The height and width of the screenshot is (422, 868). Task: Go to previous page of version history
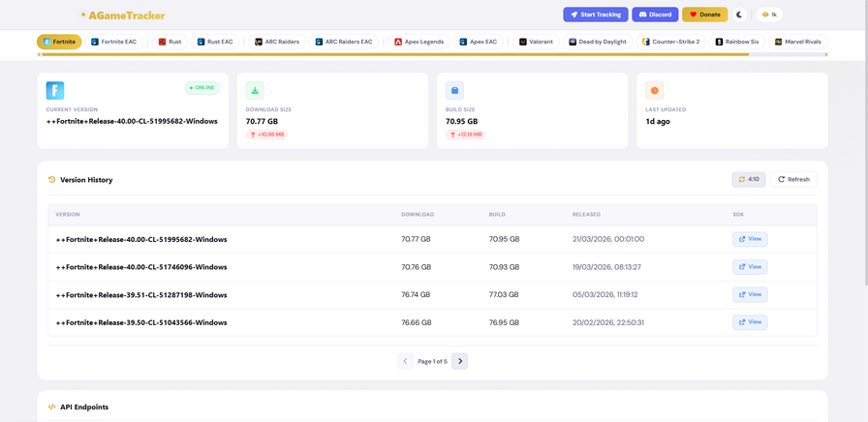(x=405, y=361)
